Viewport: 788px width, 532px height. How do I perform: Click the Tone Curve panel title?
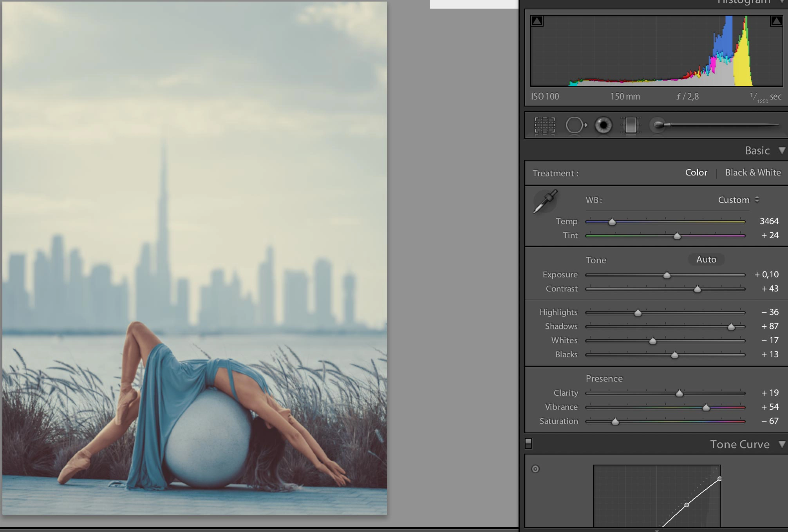coord(740,444)
